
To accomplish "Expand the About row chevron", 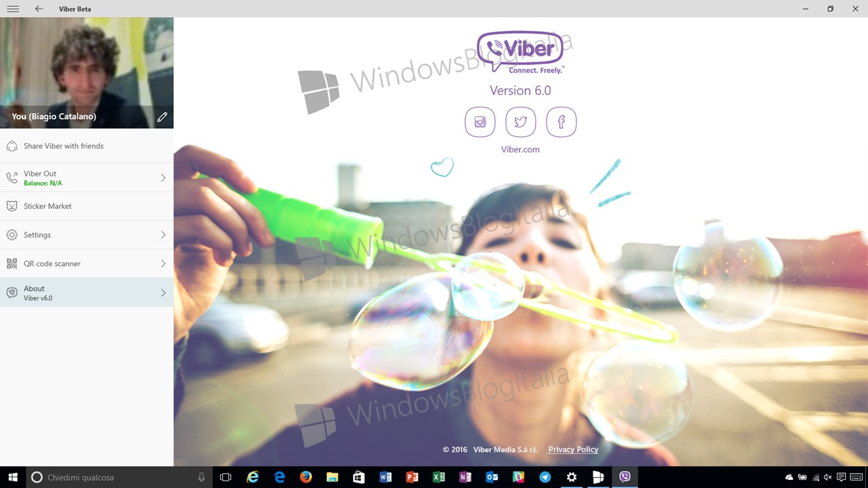I will pyautogui.click(x=163, y=293).
